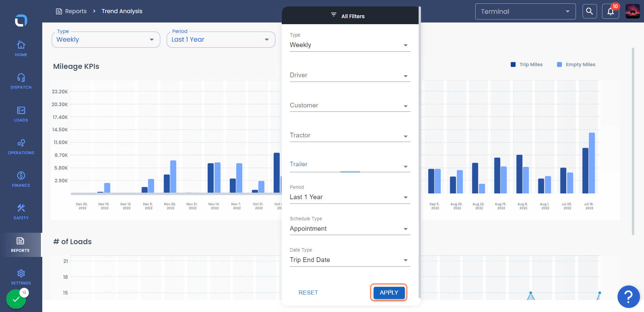Expand the filter panel Type dropdown
This screenshot has height=312, width=644.
tap(350, 45)
